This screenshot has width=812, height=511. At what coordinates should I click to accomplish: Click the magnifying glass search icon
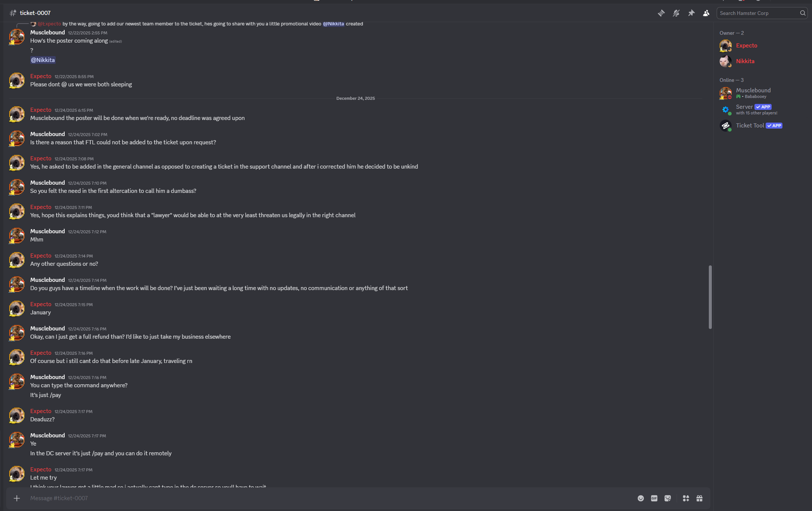tap(802, 13)
